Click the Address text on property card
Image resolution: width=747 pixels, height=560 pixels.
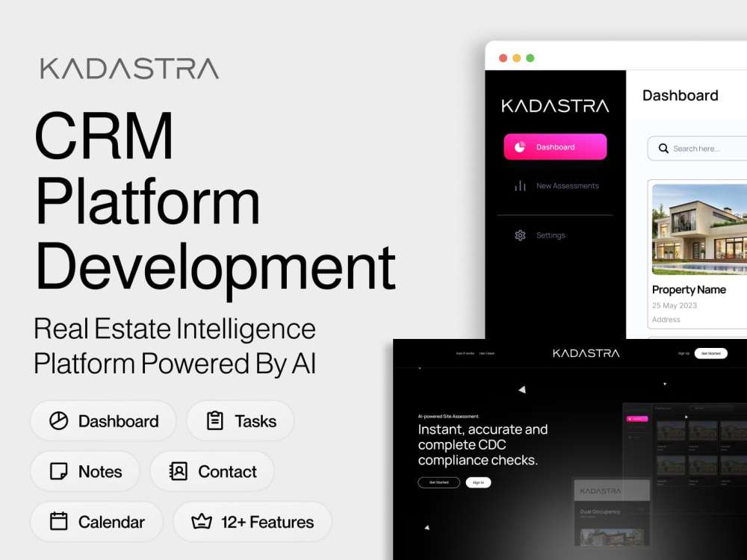(x=666, y=320)
